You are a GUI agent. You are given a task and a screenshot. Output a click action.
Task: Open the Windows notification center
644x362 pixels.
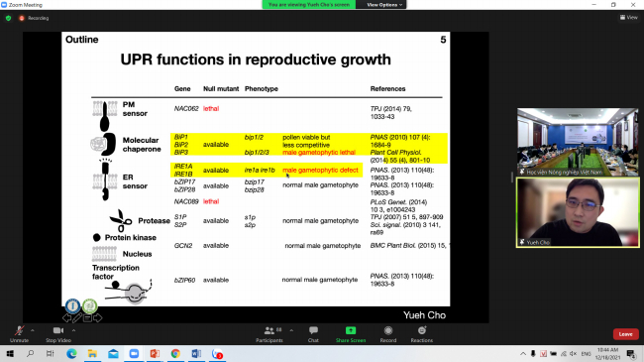(631, 354)
